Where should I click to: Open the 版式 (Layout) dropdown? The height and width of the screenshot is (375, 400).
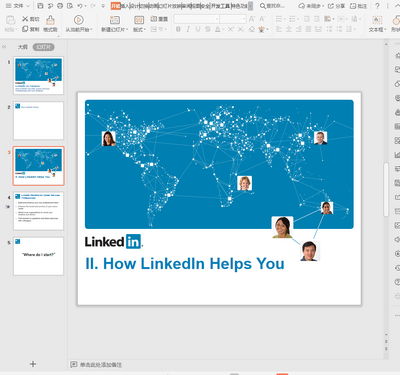(x=139, y=29)
